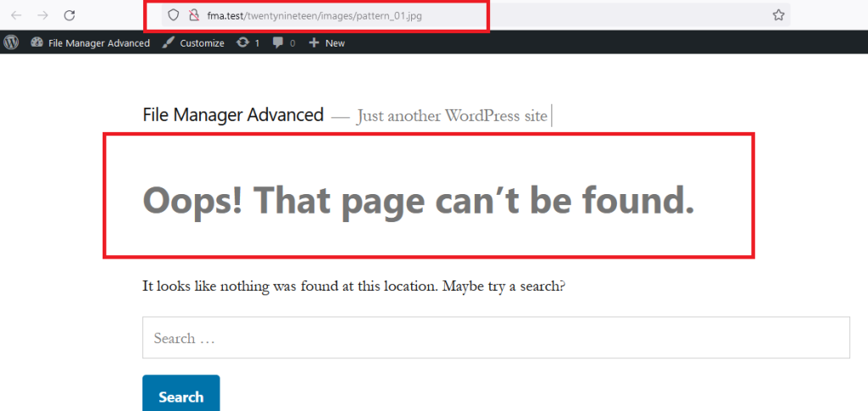
Task: Open the WordPress logo menu
Action: (11, 42)
